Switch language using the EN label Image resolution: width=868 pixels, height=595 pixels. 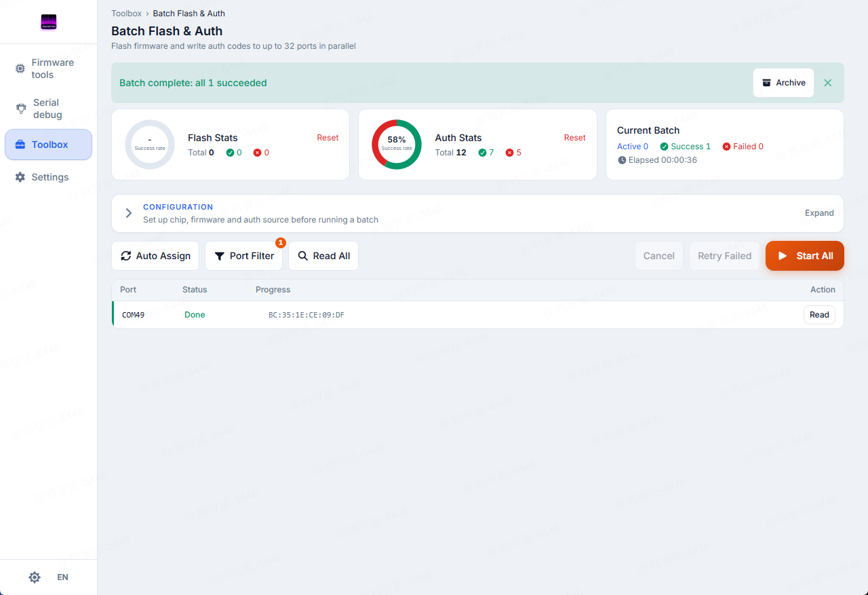pyautogui.click(x=62, y=577)
